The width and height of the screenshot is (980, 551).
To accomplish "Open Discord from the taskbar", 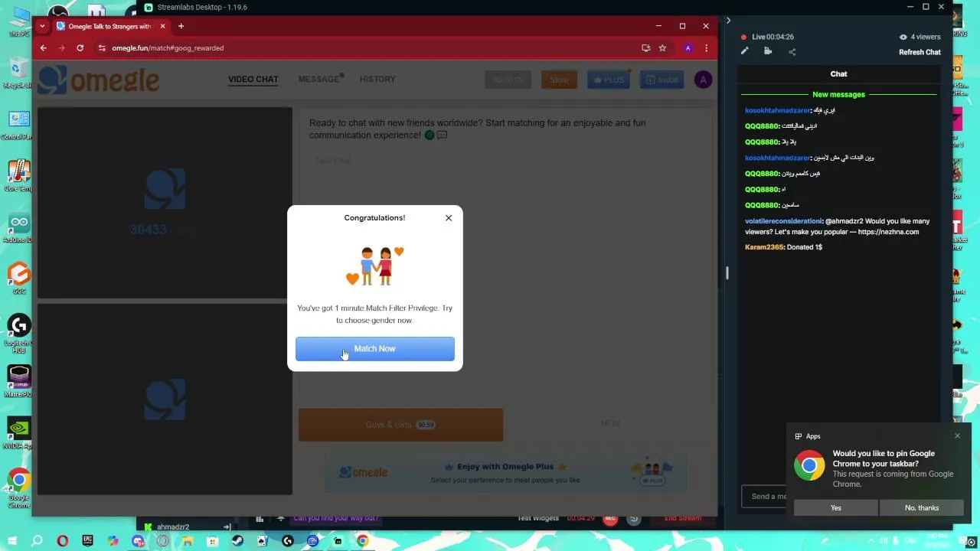I will [138, 541].
